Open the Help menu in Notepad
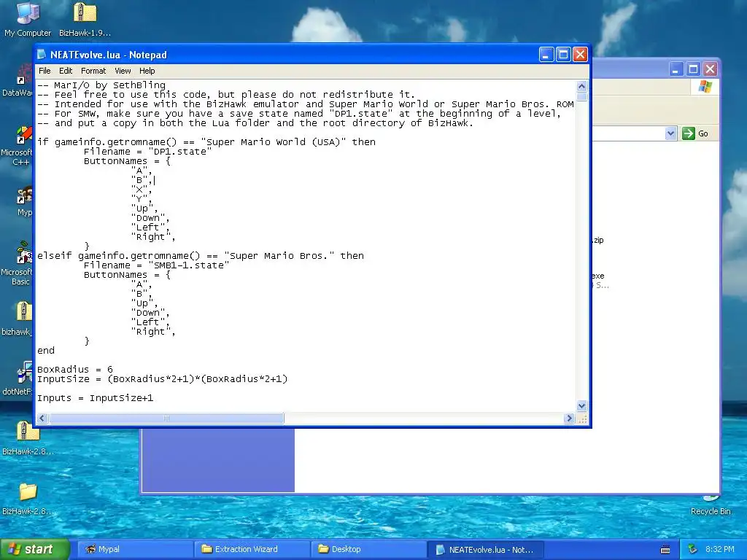Screen dimensions: 747x560 [147, 71]
